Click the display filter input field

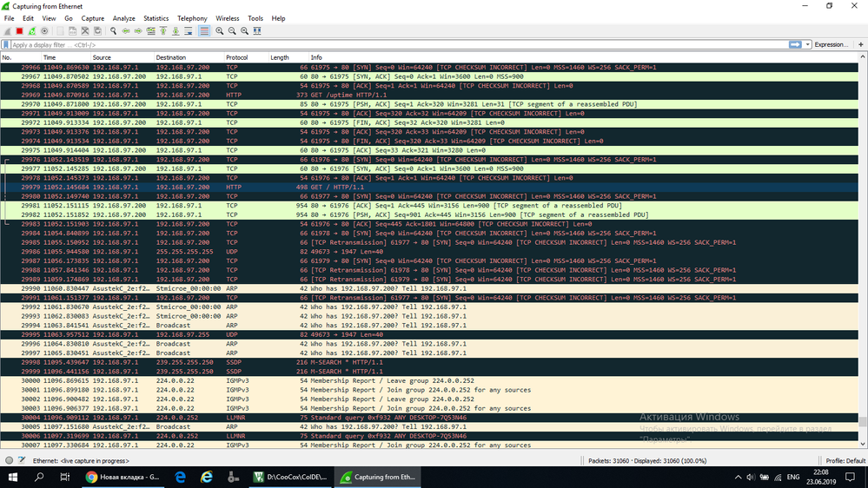399,45
